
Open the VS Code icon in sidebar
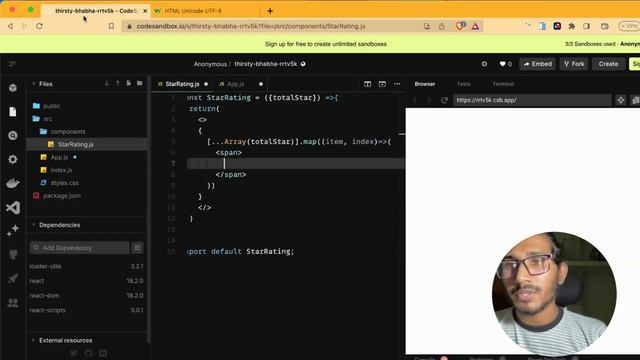click(x=13, y=207)
